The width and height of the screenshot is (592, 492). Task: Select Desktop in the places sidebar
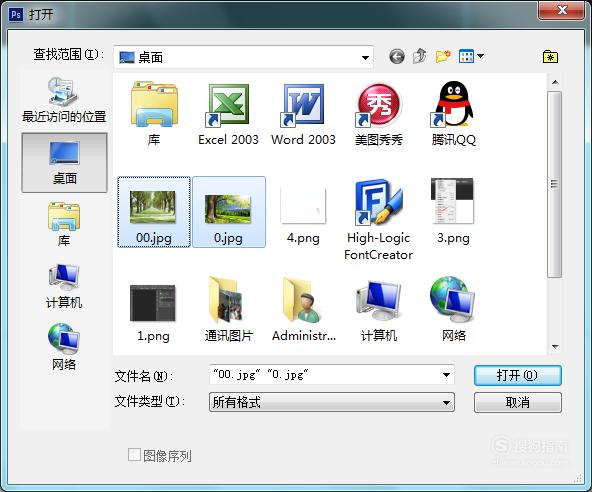click(x=65, y=163)
